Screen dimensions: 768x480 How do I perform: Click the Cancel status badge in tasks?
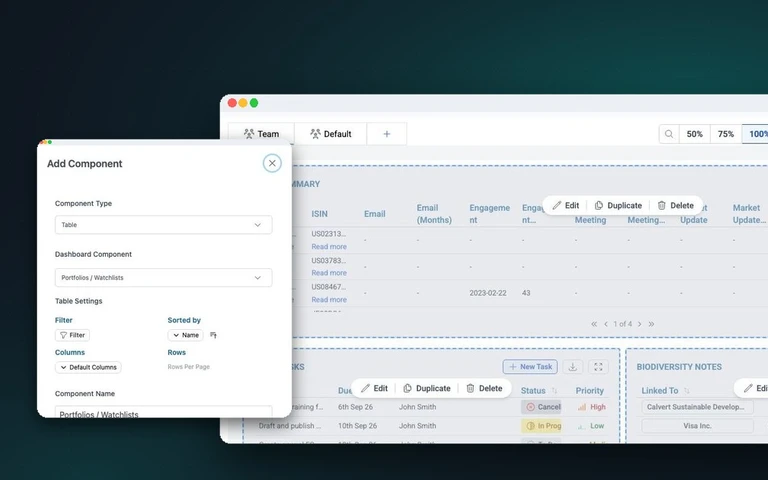click(x=541, y=407)
